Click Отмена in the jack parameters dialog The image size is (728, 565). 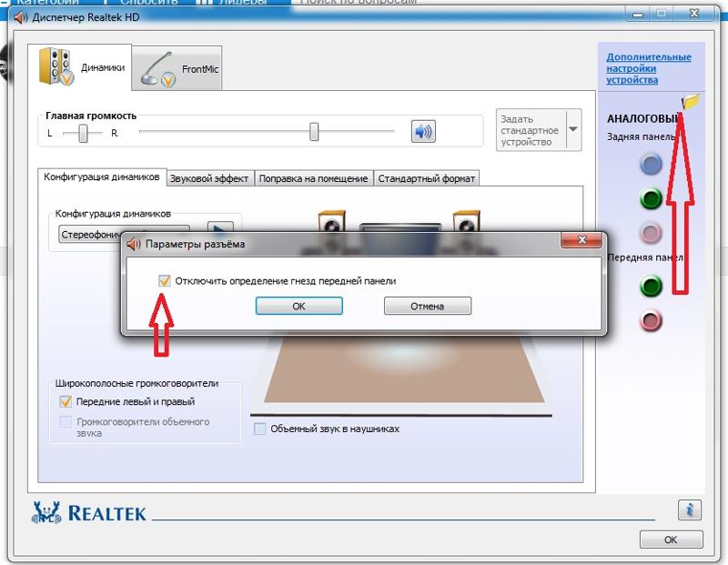point(427,306)
